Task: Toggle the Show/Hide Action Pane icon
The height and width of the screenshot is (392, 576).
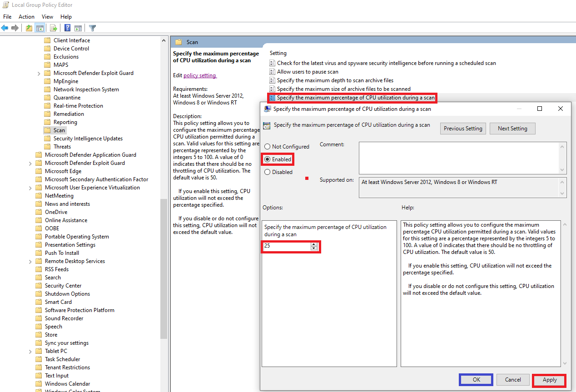Action: tap(78, 28)
